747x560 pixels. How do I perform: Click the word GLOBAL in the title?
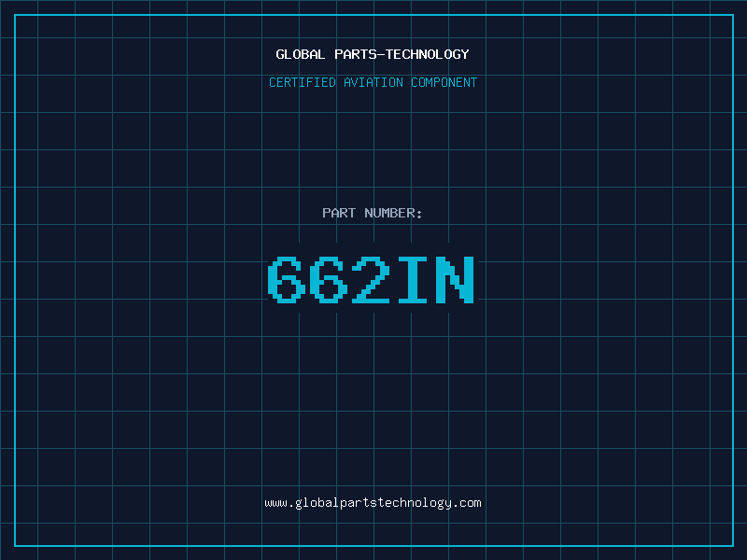[301, 54]
